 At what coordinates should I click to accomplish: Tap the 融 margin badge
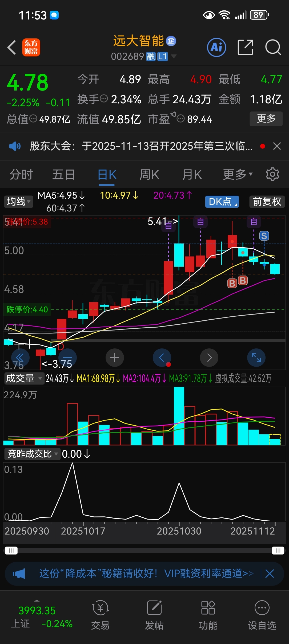coord(151,56)
